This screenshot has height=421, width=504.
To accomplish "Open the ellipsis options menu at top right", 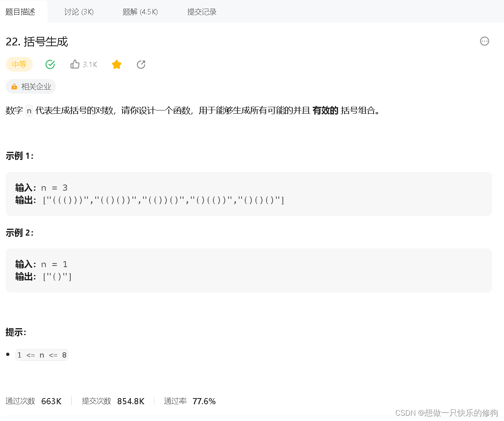I will [484, 41].
